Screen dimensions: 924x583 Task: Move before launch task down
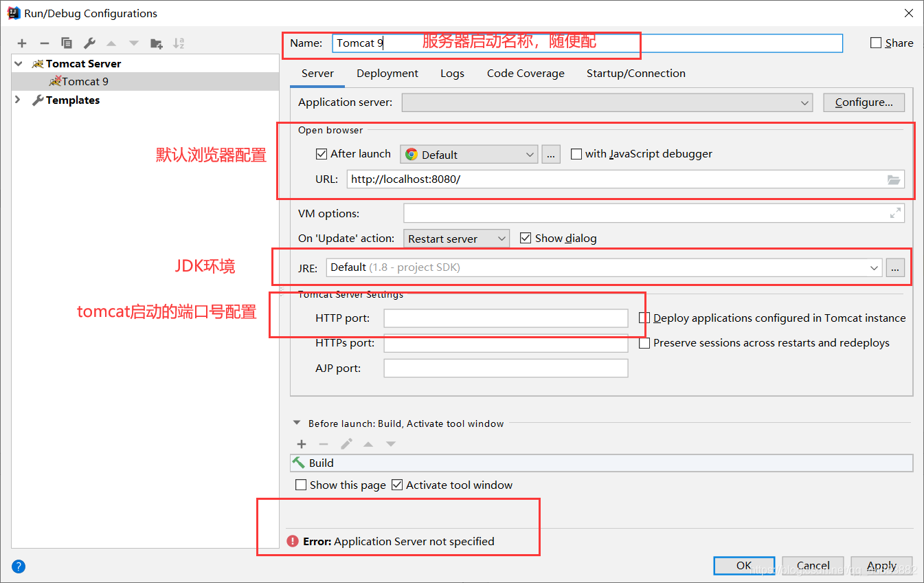(x=391, y=444)
